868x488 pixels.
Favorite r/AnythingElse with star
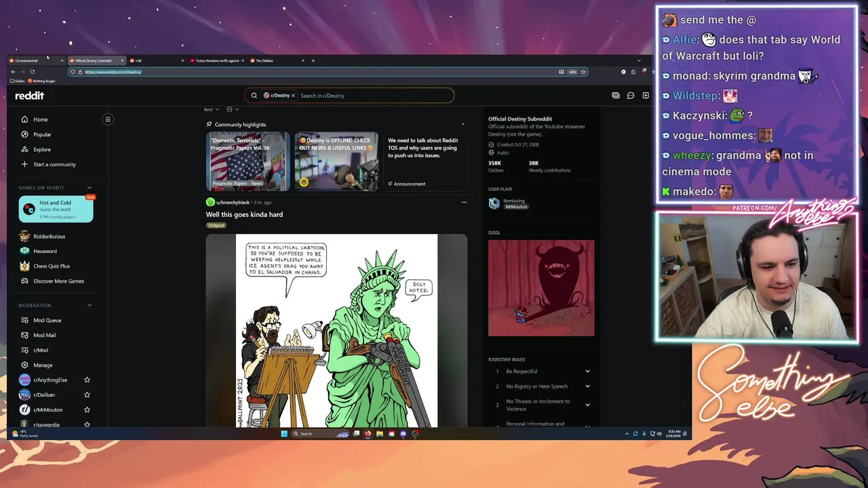point(87,380)
